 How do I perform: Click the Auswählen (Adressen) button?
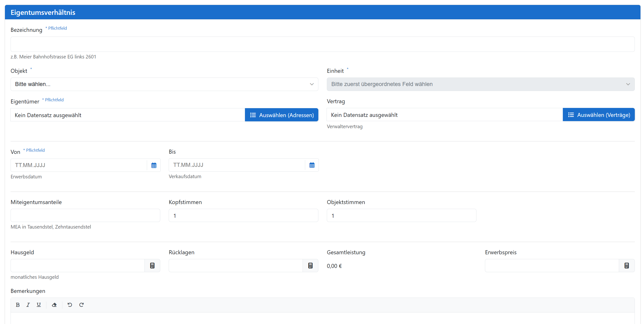(x=281, y=115)
